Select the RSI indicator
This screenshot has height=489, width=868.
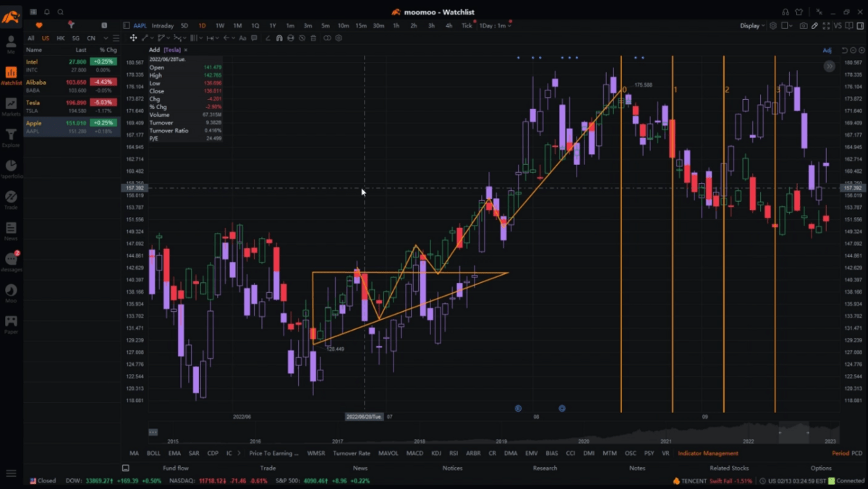(454, 453)
